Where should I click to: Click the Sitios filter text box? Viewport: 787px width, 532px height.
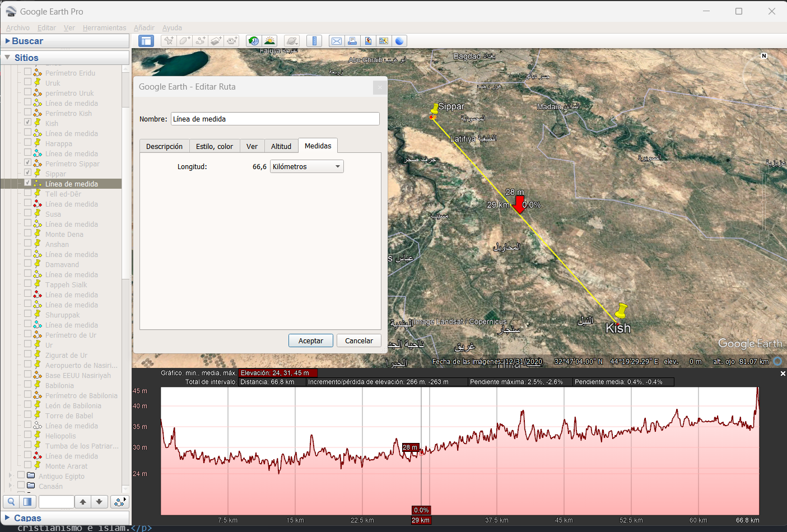point(56,502)
